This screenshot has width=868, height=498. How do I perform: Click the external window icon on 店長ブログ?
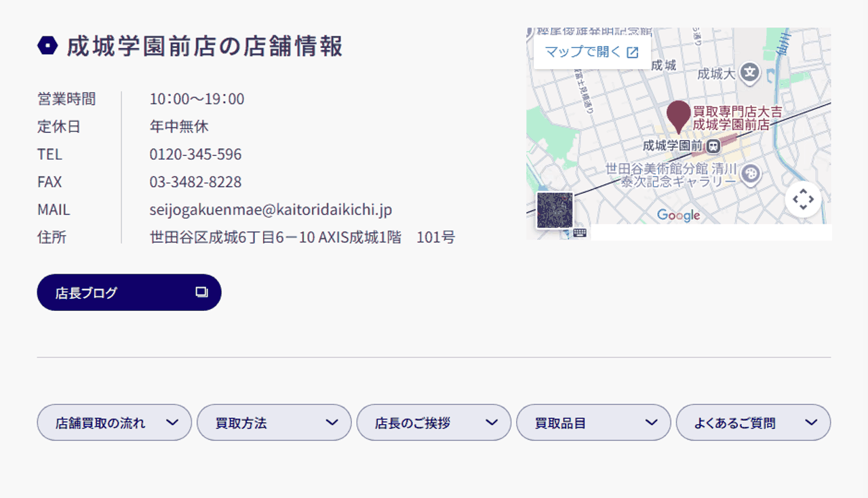click(x=201, y=292)
